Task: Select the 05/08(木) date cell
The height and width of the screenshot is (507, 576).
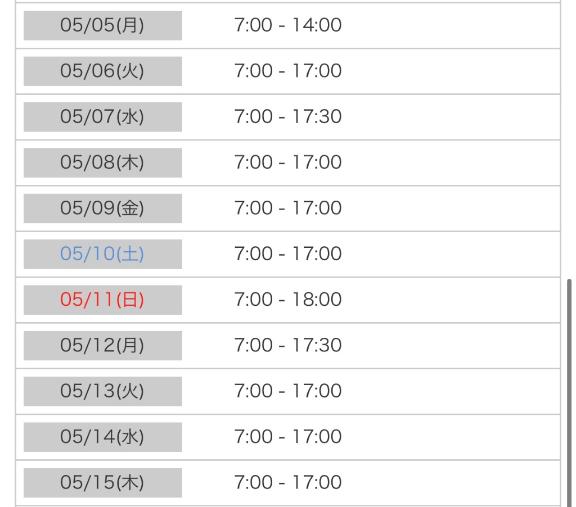Action: pyautogui.click(x=102, y=162)
